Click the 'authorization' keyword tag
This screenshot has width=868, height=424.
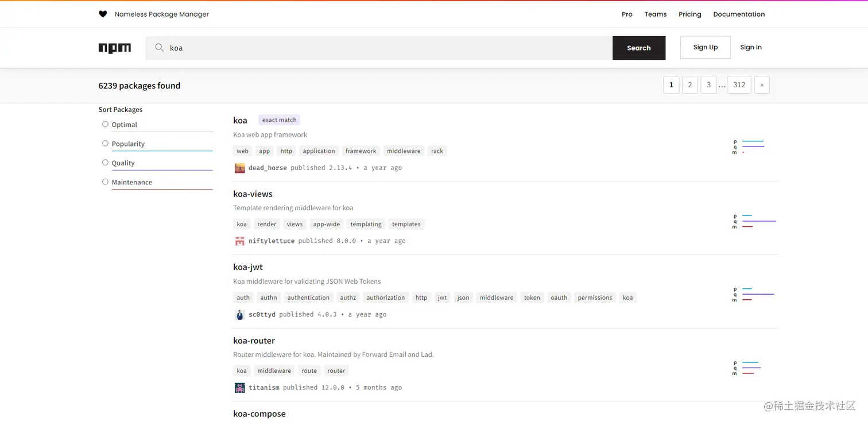[386, 298]
